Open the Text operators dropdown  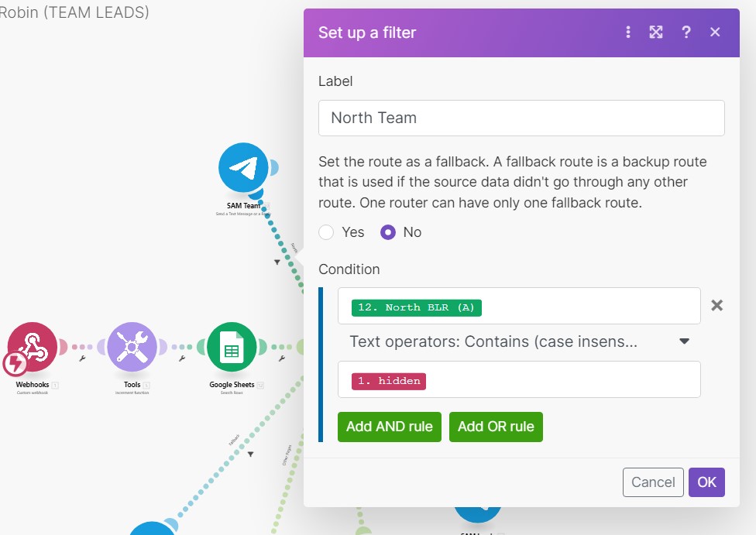coord(511,341)
